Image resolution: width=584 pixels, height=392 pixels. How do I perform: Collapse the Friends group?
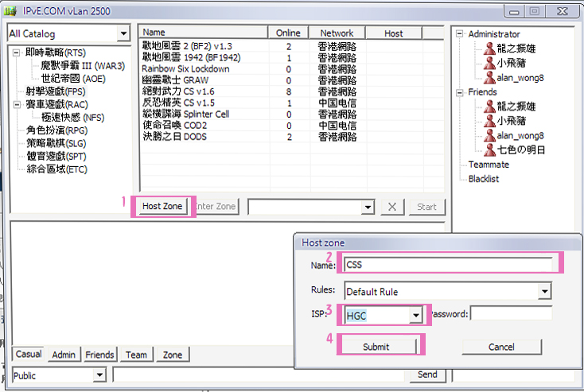pos(460,92)
